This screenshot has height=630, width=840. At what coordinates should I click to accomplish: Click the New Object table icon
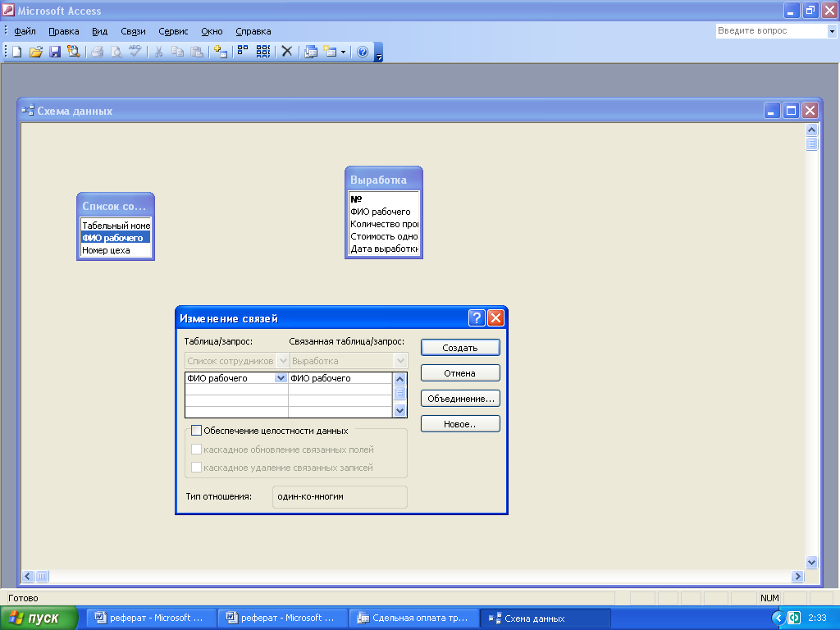point(330,52)
